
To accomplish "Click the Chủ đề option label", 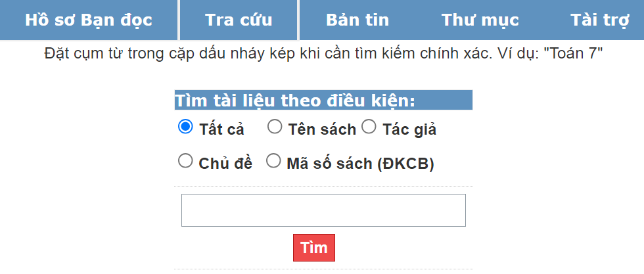I will (225, 164).
